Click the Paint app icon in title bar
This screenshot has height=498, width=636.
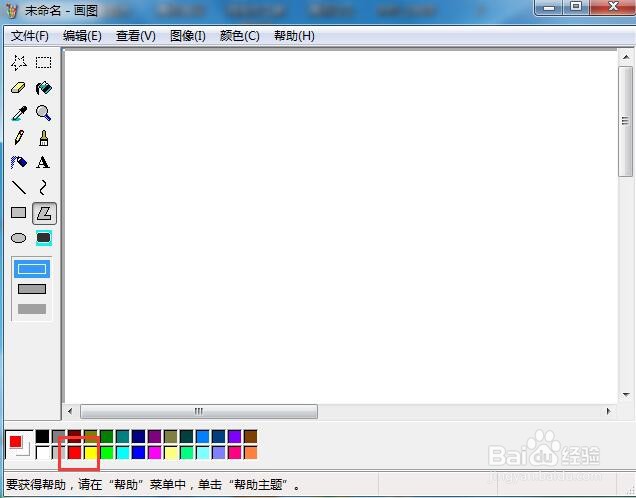pos(12,10)
